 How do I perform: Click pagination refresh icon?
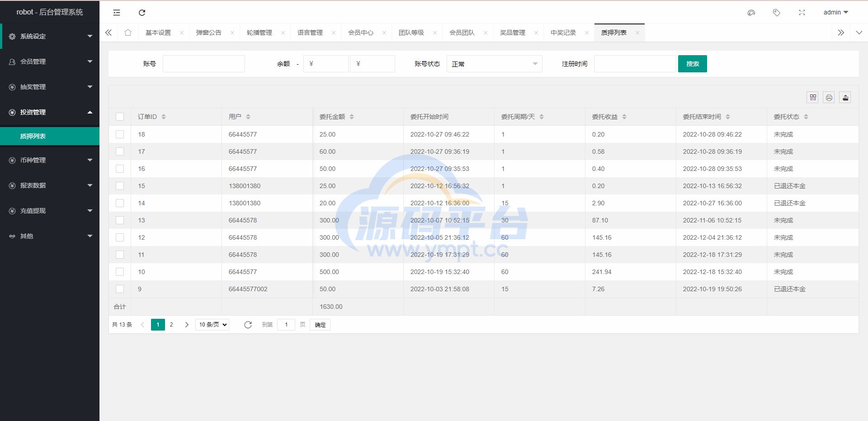point(248,325)
